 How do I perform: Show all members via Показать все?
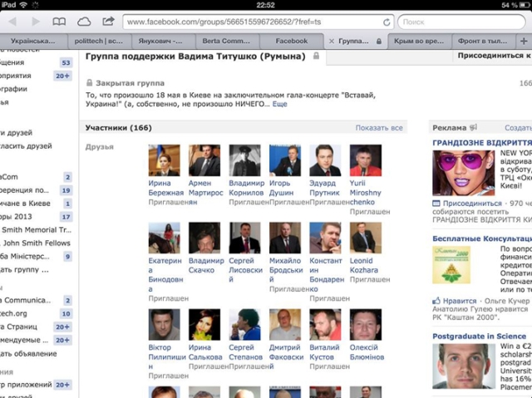pos(379,128)
